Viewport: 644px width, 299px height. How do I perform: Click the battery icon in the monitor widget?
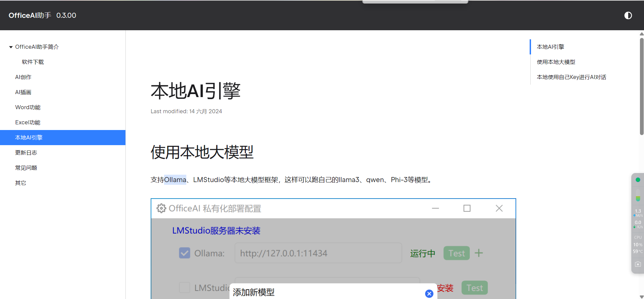(x=638, y=195)
